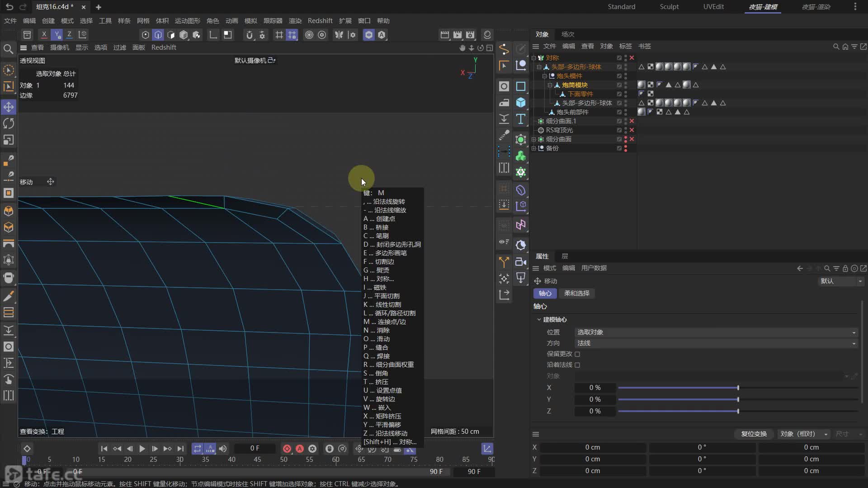Switch to the UVEdit layout tab
The image size is (868, 488).
713,7
